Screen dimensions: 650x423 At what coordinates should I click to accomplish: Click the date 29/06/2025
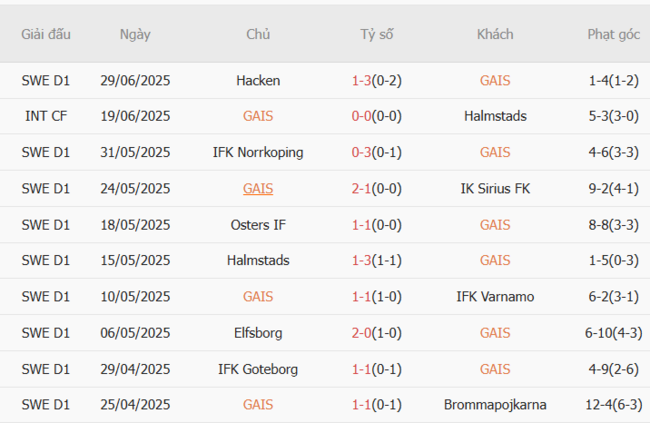135,80
